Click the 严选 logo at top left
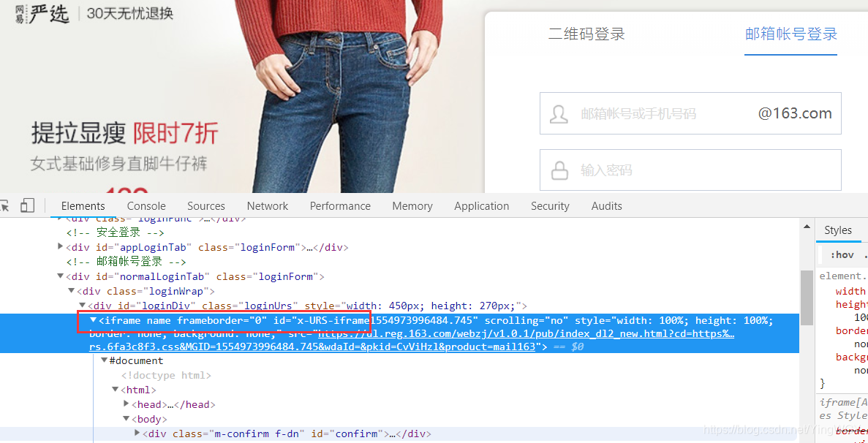 pos(42,12)
